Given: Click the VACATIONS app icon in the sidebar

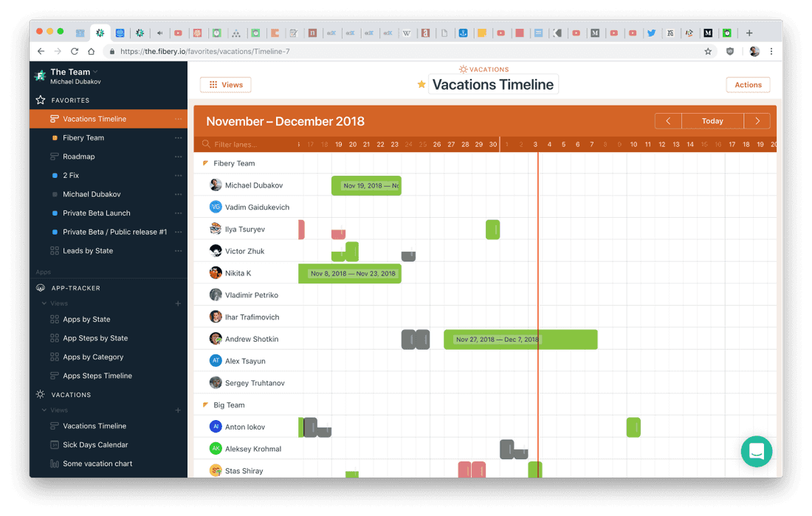Looking at the screenshot, I should [x=40, y=394].
